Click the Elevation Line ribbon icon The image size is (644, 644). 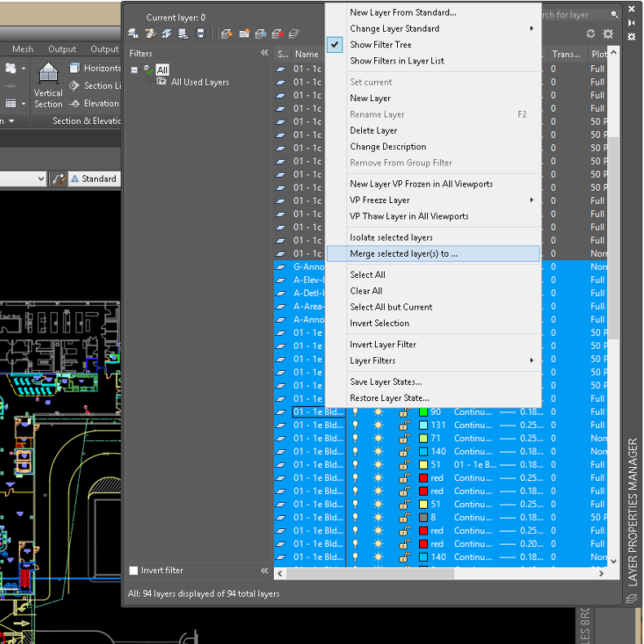pyautogui.click(x=74, y=104)
